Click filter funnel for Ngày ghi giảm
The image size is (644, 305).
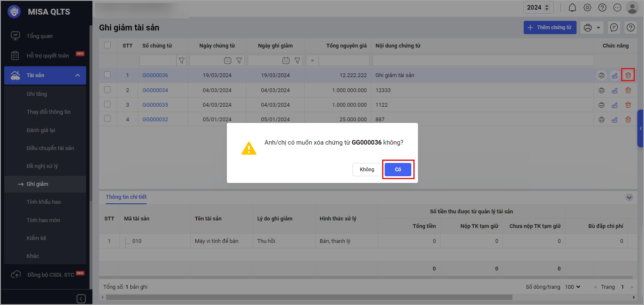click(297, 60)
